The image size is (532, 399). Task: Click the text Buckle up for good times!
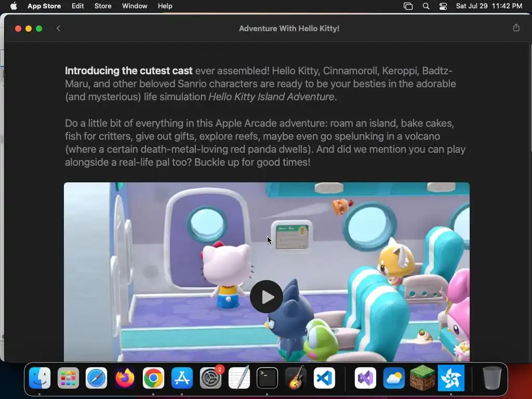[x=252, y=162]
